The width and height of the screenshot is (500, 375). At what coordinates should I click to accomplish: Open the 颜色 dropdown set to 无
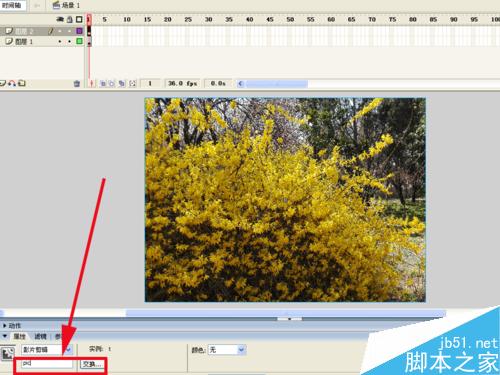227,350
